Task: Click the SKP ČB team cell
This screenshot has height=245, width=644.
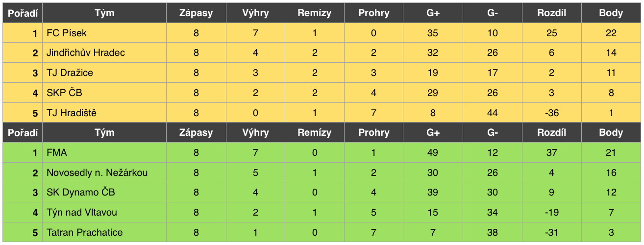Action: pos(104,93)
